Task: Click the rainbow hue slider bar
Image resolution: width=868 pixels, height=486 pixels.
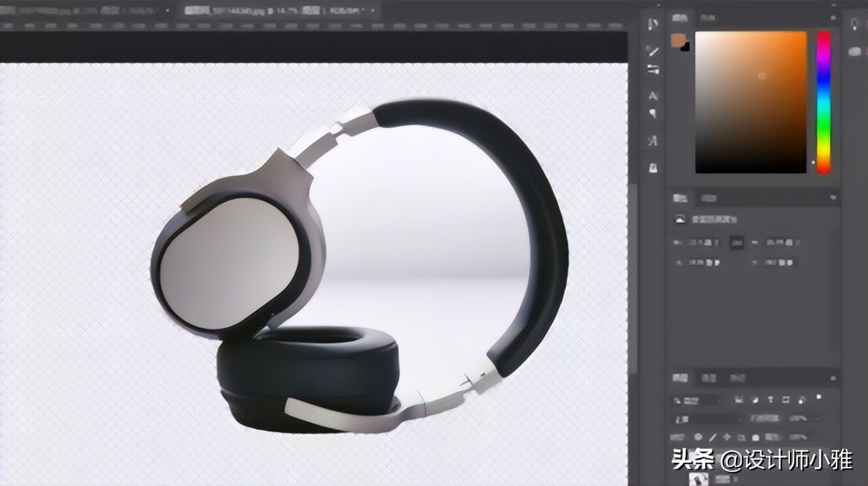Action: tap(823, 99)
